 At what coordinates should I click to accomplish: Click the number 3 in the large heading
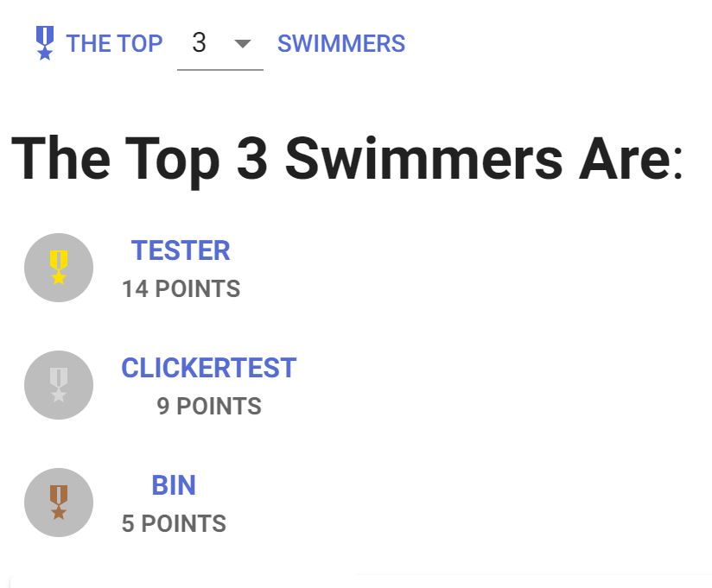click(251, 157)
